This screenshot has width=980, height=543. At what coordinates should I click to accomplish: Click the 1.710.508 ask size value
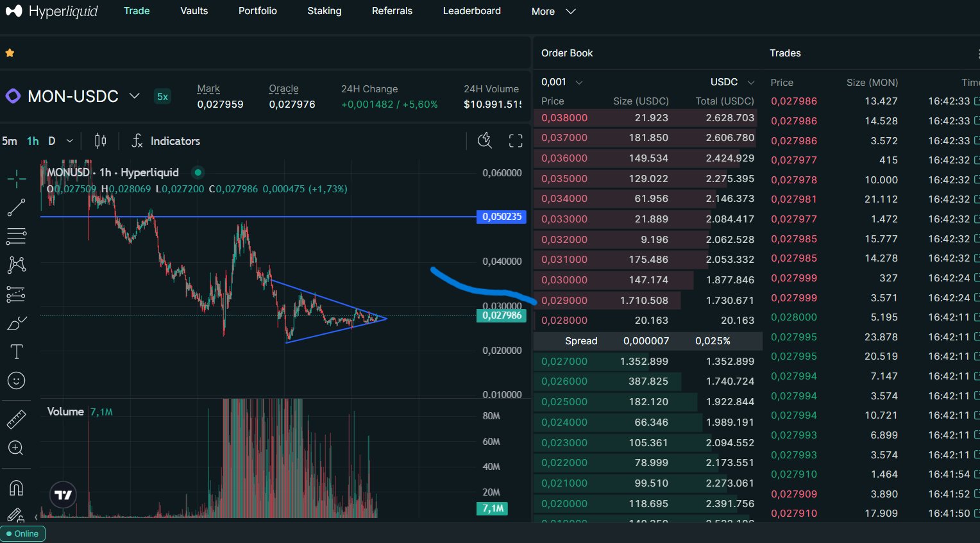[644, 300]
